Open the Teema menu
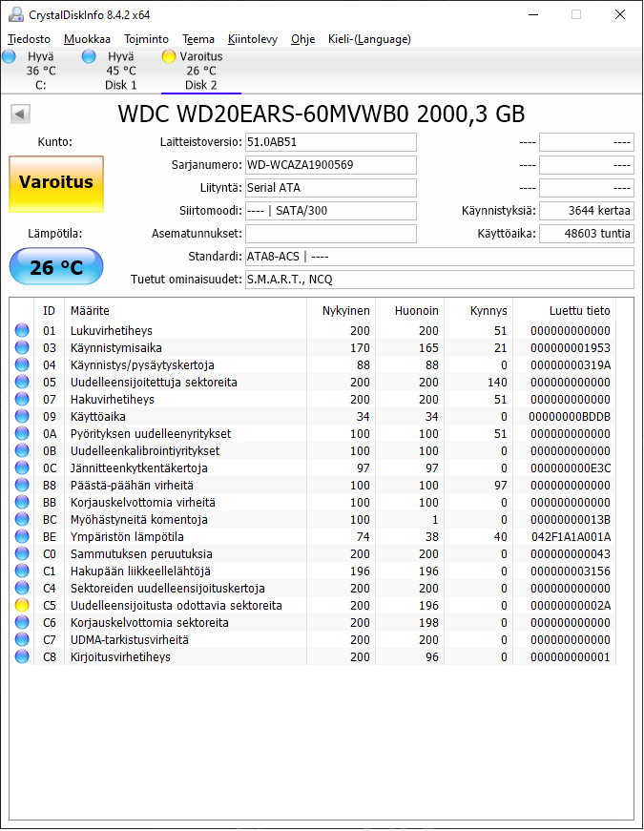The image size is (644, 831). [198, 39]
